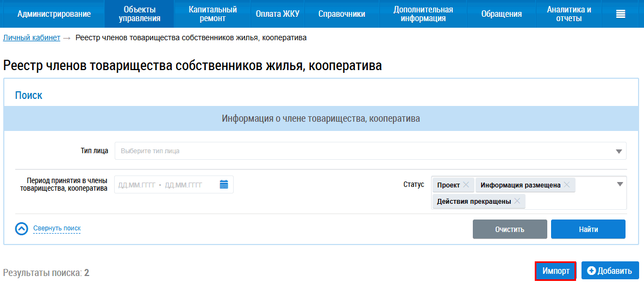
Task: Remove the 'Проект' status tag
Action: pos(466,185)
